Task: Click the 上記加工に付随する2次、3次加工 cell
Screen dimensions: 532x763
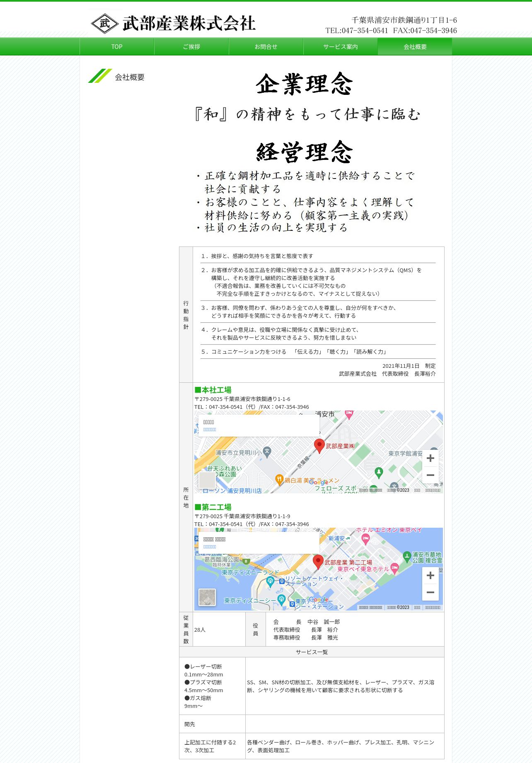Action: [213, 746]
